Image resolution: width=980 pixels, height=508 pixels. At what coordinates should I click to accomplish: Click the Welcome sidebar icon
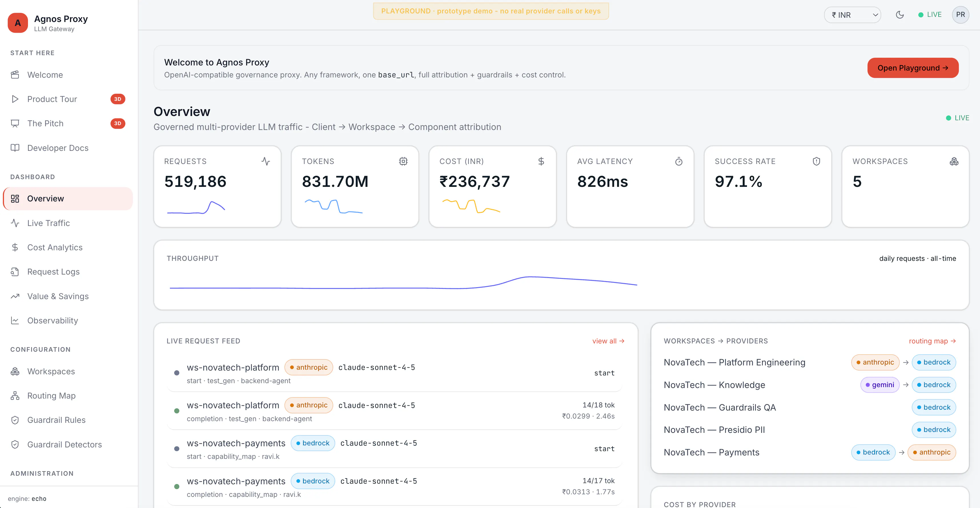15,75
